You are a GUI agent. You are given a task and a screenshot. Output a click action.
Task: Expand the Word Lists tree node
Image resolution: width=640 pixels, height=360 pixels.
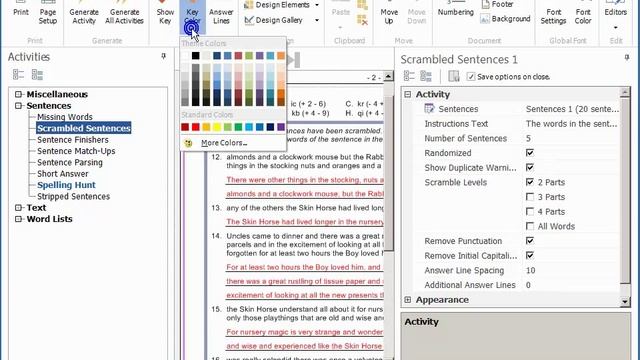18,219
